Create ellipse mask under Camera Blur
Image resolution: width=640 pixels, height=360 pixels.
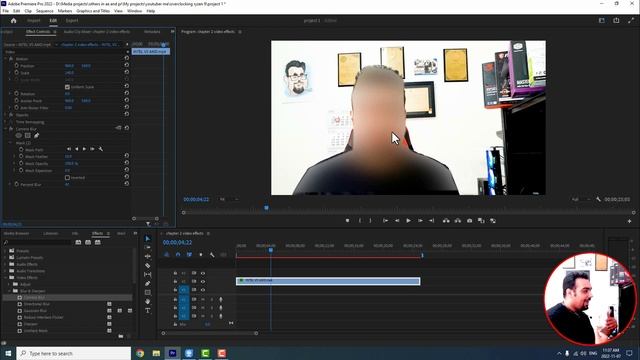click(x=19, y=136)
